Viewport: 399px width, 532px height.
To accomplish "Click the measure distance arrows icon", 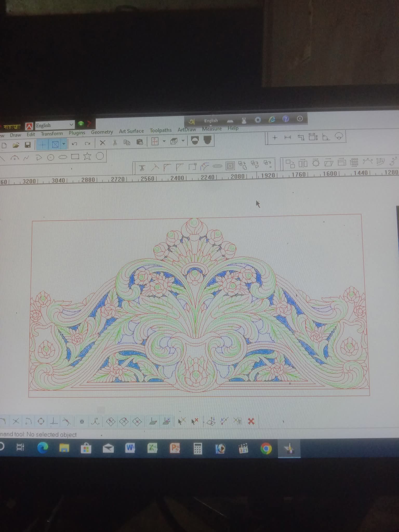I will (x=288, y=137).
